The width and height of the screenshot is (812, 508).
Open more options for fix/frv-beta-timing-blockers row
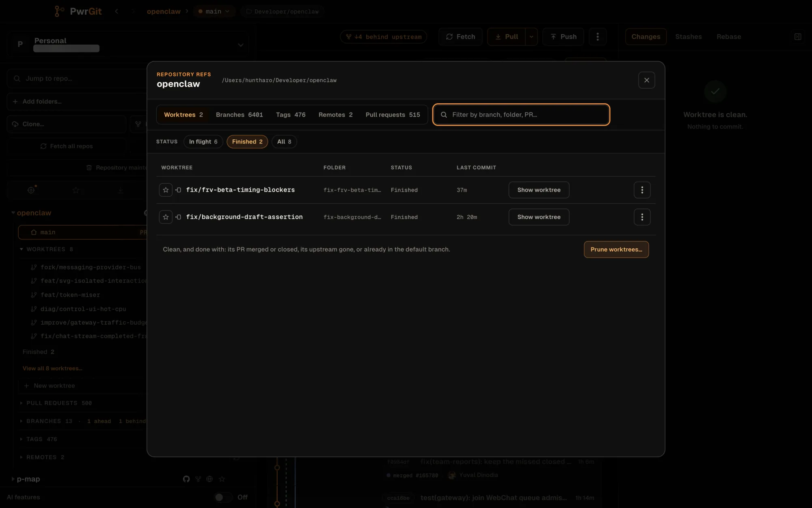click(x=642, y=190)
